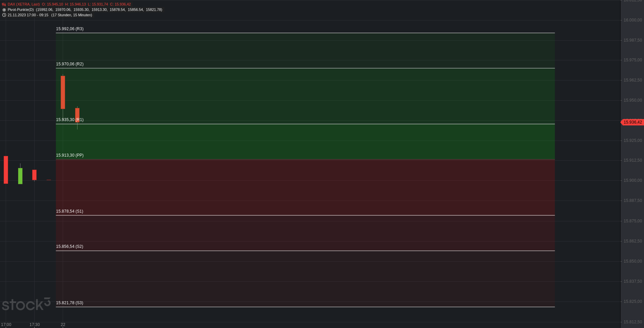The image size is (644, 328).
Task: Click the 15.992,06 (R3) pivot line label
Action: [x=70, y=29]
